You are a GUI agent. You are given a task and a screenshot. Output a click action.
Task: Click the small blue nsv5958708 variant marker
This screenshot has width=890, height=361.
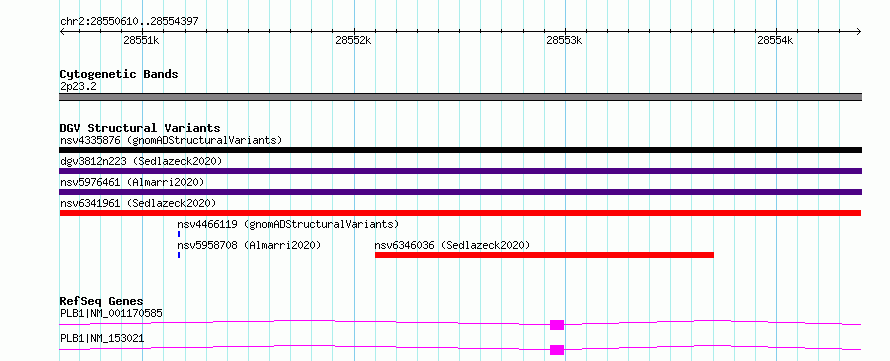(x=179, y=255)
